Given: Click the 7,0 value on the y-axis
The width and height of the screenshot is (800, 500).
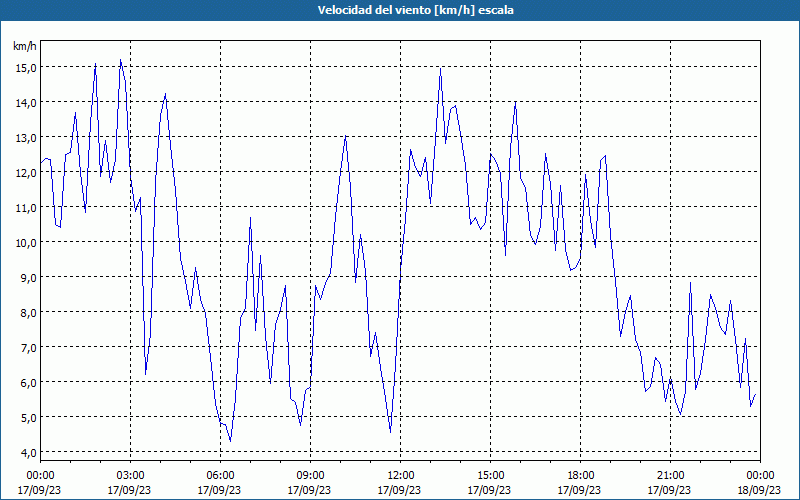Looking at the screenshot, I should [x=28, y=347].
